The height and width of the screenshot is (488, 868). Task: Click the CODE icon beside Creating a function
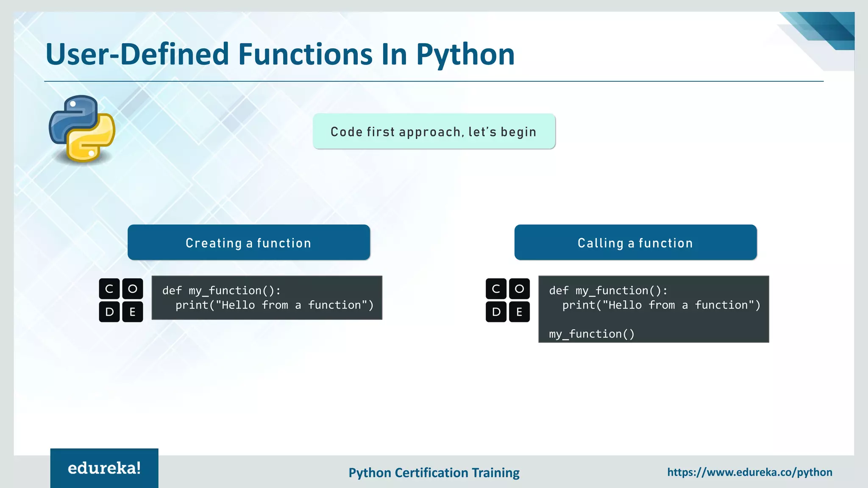coord(121,300)
